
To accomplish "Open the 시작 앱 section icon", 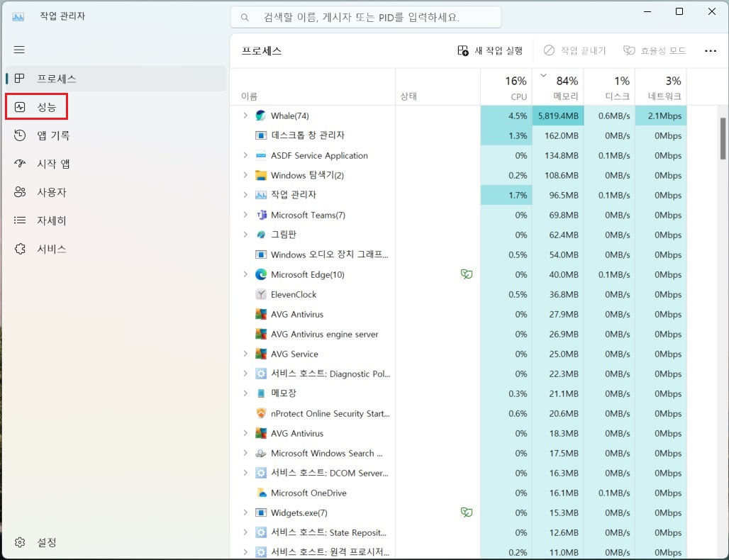I will 20,163.
